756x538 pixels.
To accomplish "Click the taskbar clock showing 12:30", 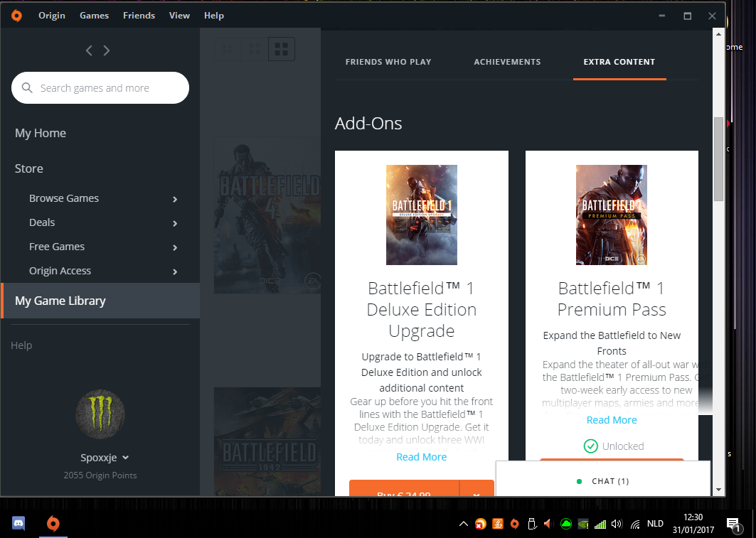I will click(x=693, y=524).
